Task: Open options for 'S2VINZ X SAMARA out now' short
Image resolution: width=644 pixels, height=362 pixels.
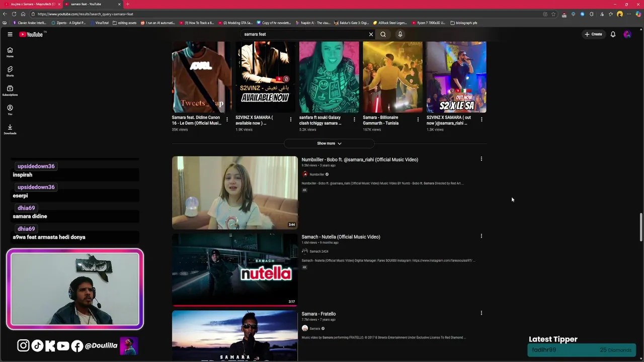Action: click(x=481, y=120)
